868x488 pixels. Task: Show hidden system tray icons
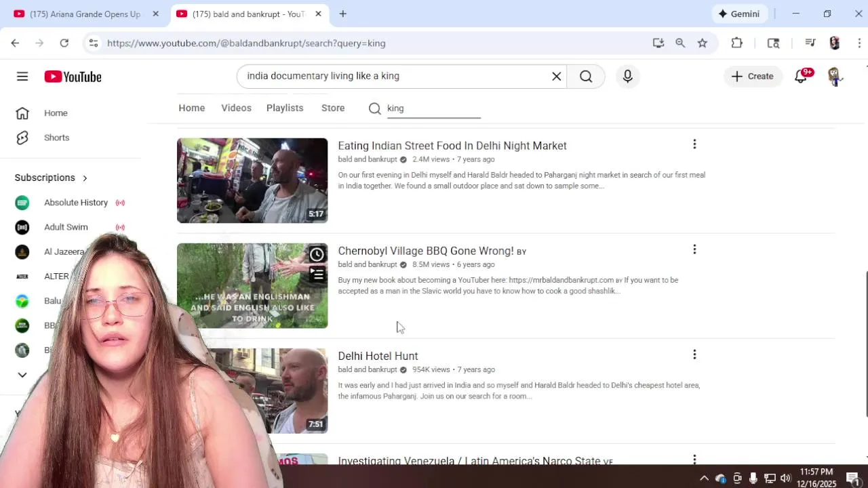pyautogui.click(x=704, y=478)
